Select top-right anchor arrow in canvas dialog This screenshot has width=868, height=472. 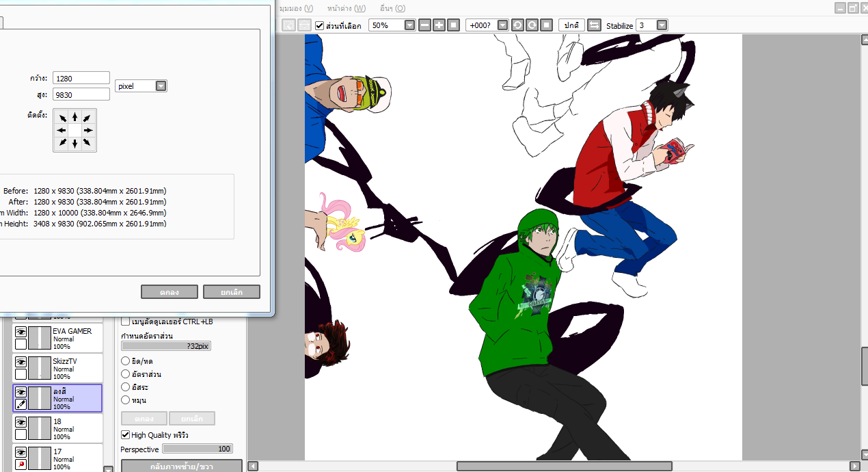pos(87,118)
